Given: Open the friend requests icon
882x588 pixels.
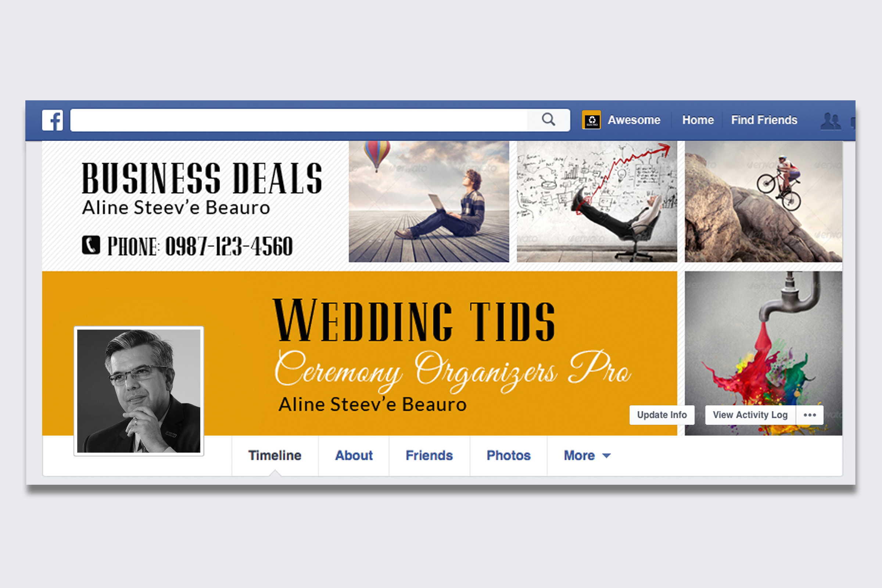Looking at the screenshot, I should point(831,121).
